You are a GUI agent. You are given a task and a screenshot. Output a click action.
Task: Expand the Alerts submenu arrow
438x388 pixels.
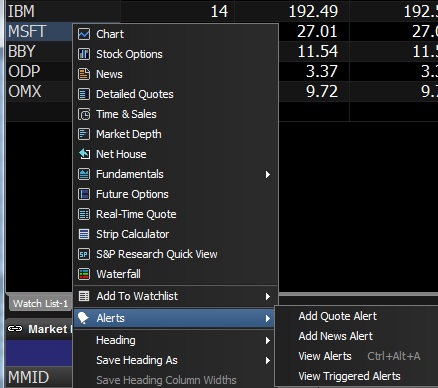tap(268, 318)
